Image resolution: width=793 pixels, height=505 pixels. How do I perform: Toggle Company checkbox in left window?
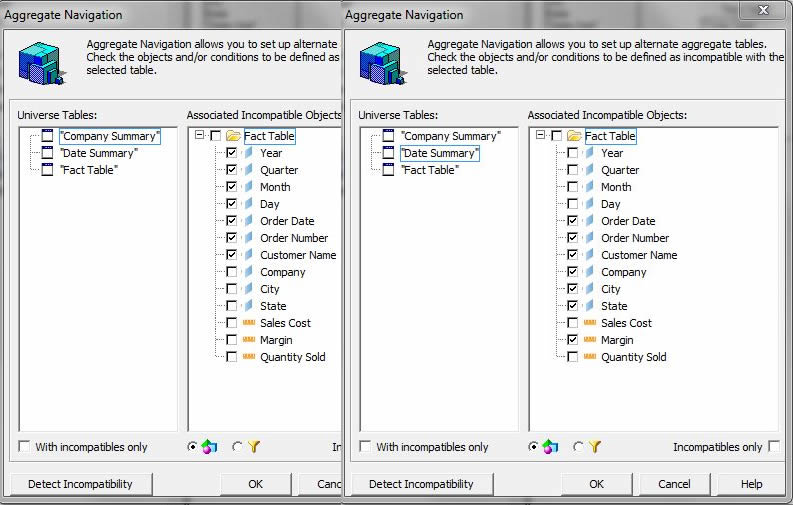tap(232, 272)
